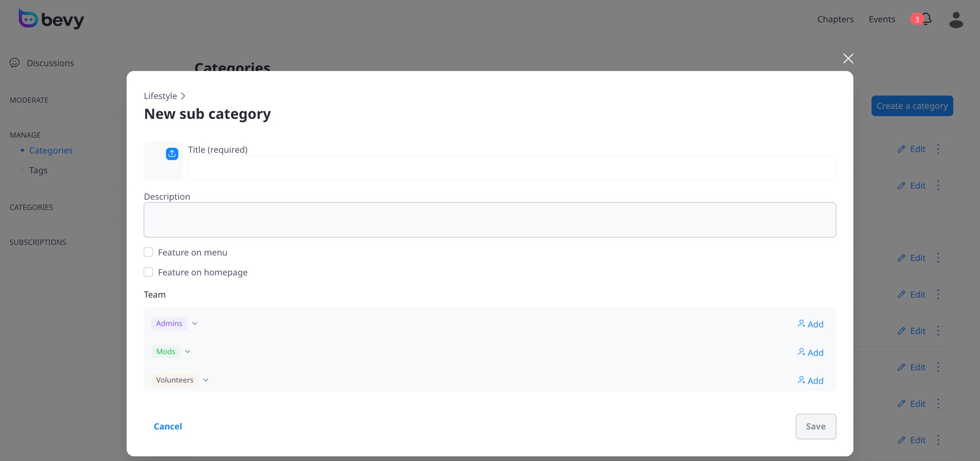Click the Bevy logo
The height and width of the screenshot is (461, 980).
click(51, 19)
